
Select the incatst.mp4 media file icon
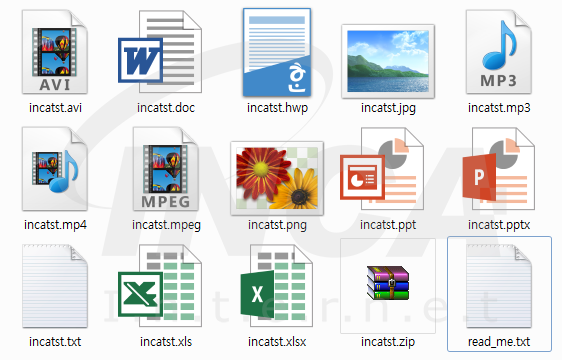click(55, 169)
